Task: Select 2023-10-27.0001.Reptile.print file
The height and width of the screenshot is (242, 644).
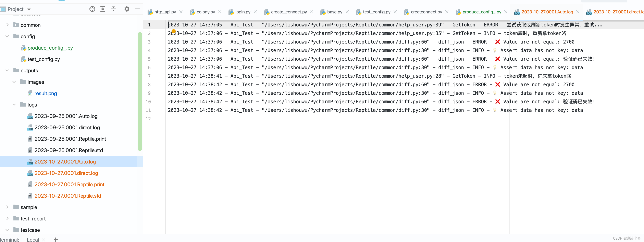Action: [70, 184]
